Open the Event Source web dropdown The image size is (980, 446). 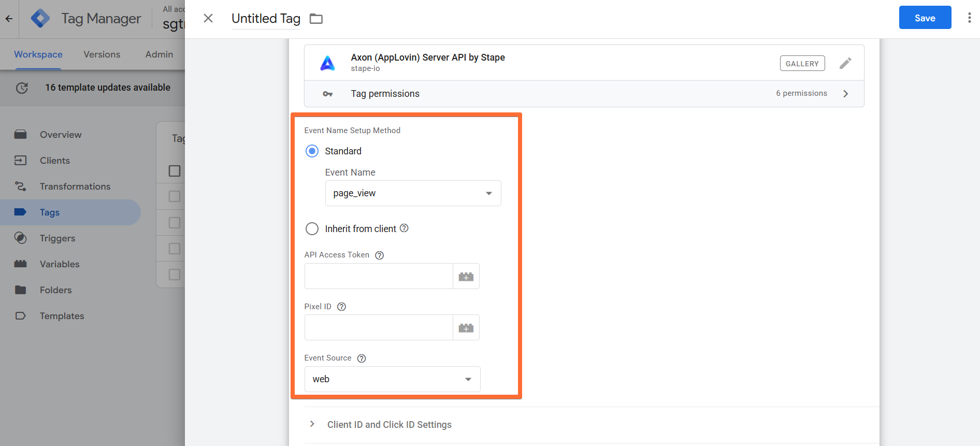(392, 379)
